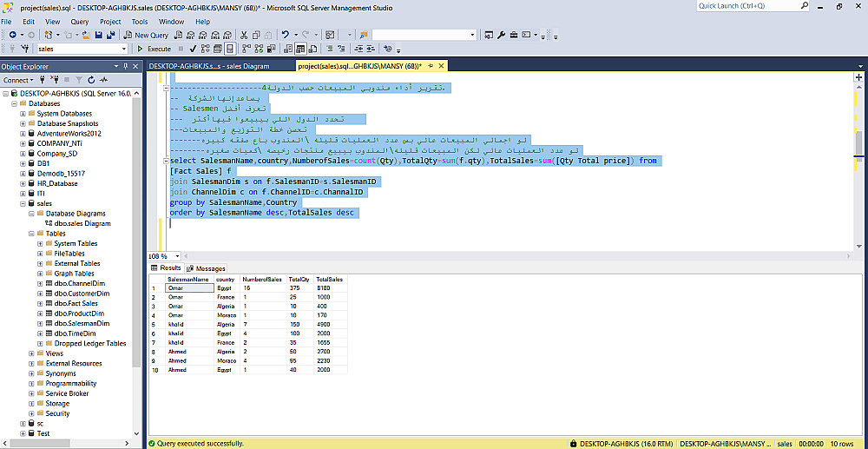The image size is (868, 449).
Task: Expand the dbo.Fact Sales table node
Action: 40,303
